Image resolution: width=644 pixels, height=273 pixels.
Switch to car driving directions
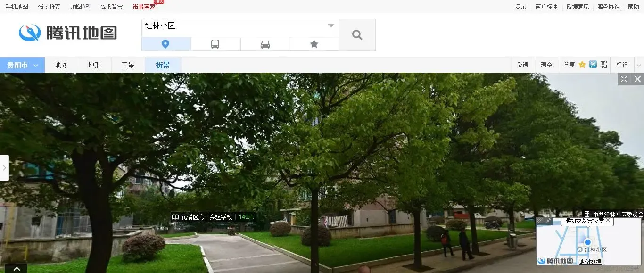point(265,44)
